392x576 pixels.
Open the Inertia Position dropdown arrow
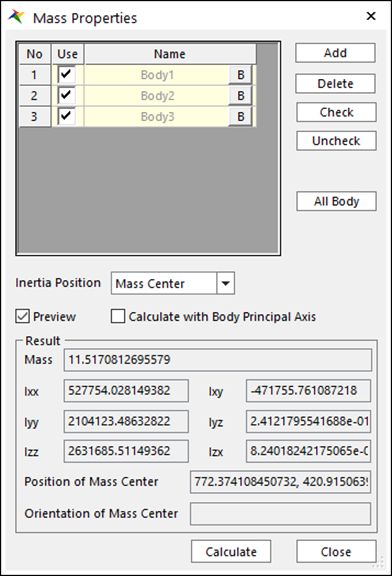[226, 283]
